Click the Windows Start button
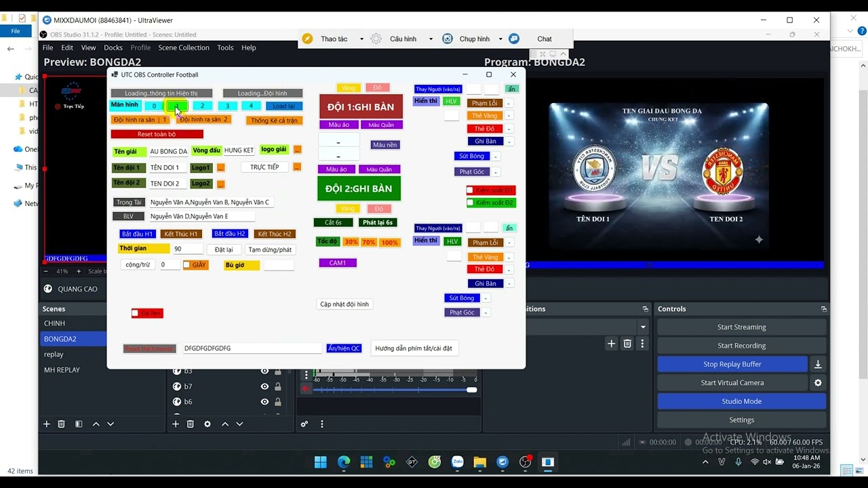Viewport: 868px width, 488px height. click(x=321, y=462)
